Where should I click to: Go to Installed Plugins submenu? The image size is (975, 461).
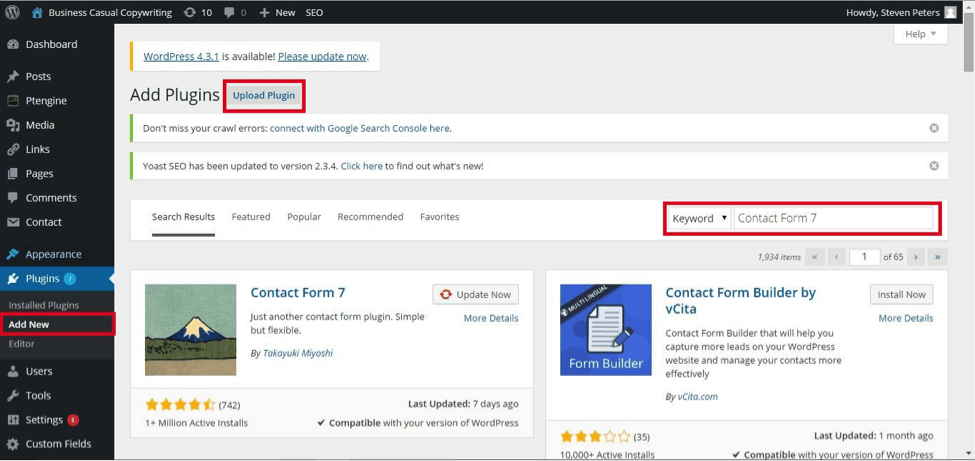[x=44, y=305]
